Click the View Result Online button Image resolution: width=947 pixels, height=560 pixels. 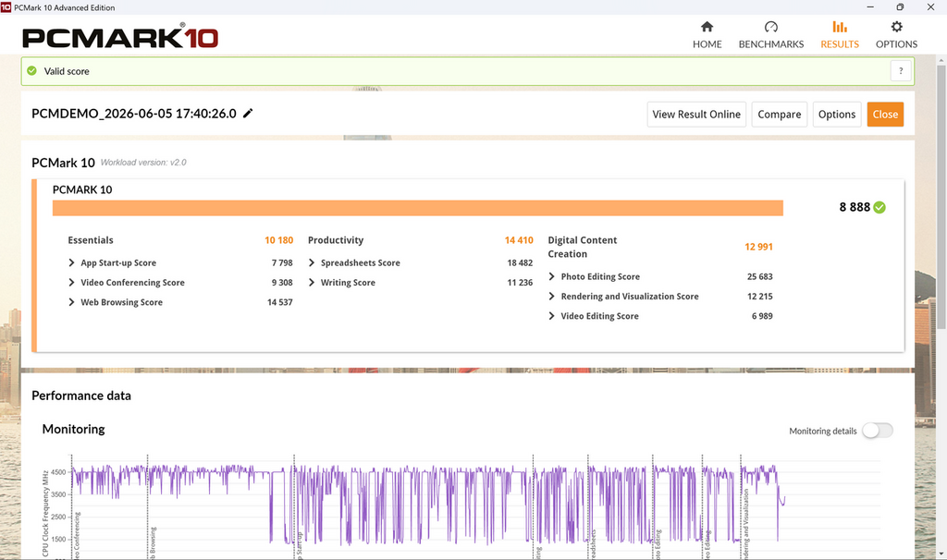[x=696, y=114]
